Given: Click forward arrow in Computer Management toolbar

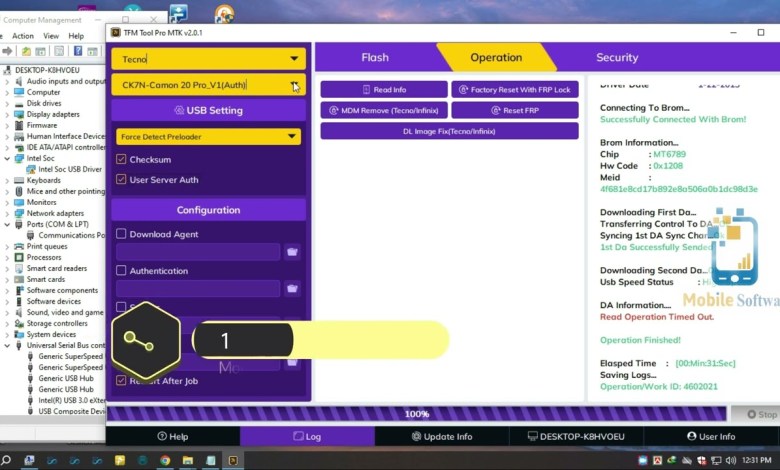Looking at the screenshot, I should pos(7,51).
